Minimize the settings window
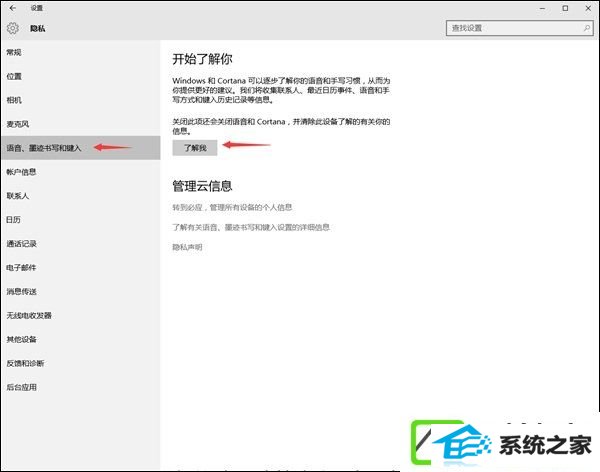 point(542,8)
